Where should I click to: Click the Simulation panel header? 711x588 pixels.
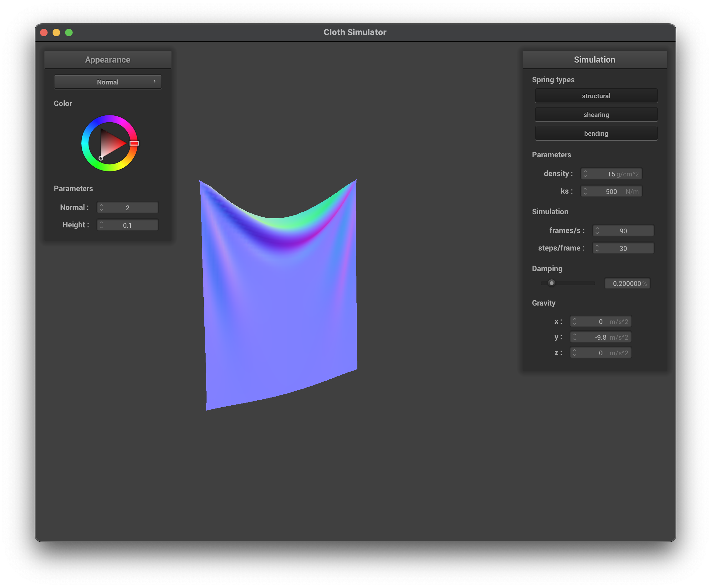[594, 59]
